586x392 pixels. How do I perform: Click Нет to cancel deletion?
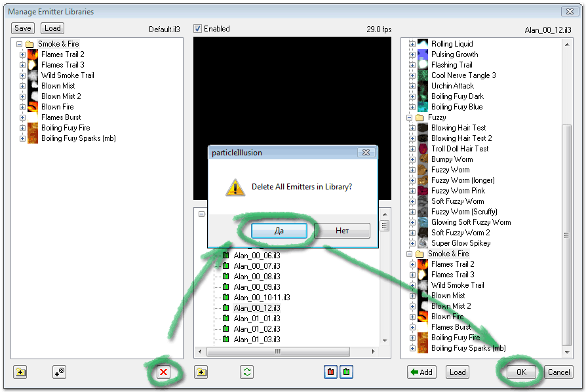click(342, 231)
